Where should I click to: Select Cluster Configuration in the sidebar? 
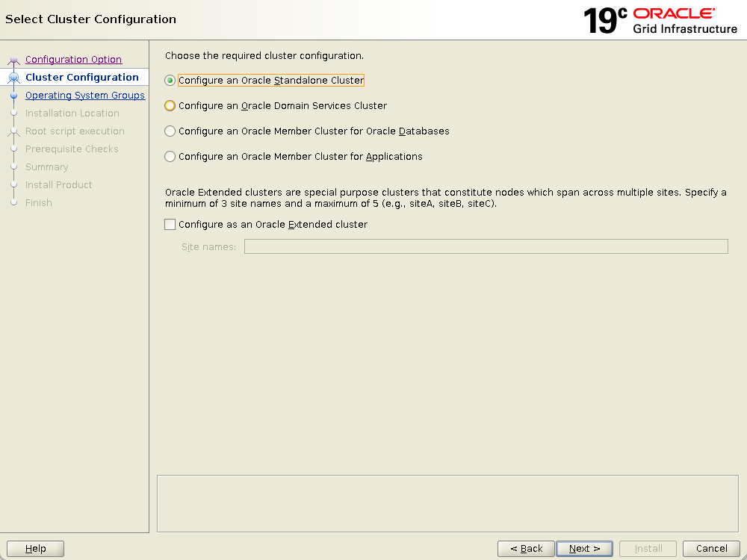(81, 78)
